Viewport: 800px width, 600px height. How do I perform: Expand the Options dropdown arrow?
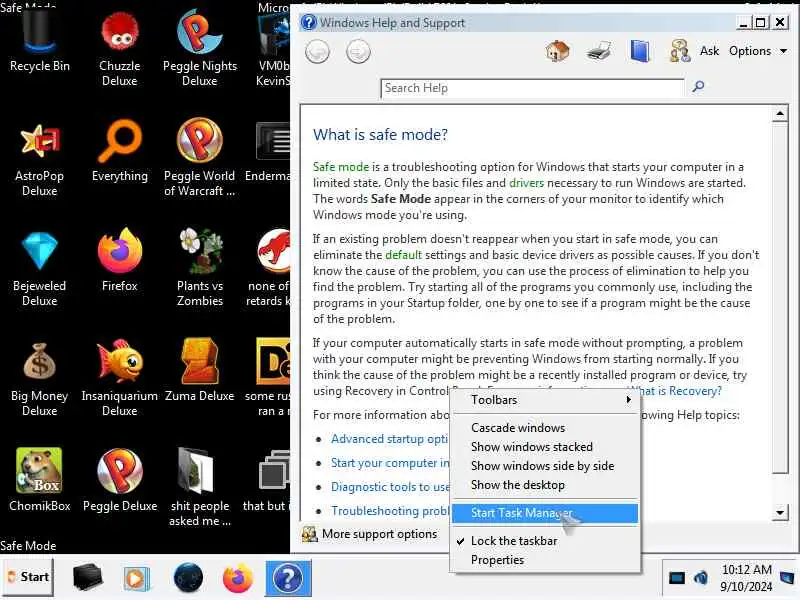point(783,51)
